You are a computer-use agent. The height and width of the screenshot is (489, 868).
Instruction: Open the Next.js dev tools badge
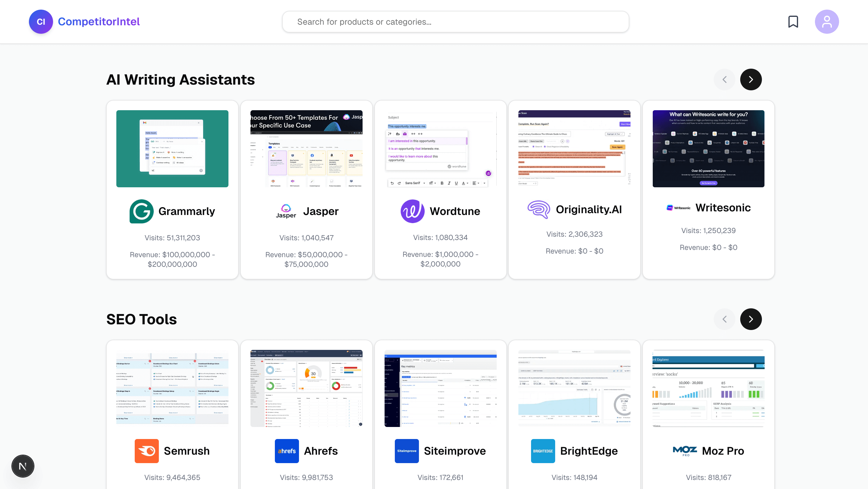(x=23, y=466)
